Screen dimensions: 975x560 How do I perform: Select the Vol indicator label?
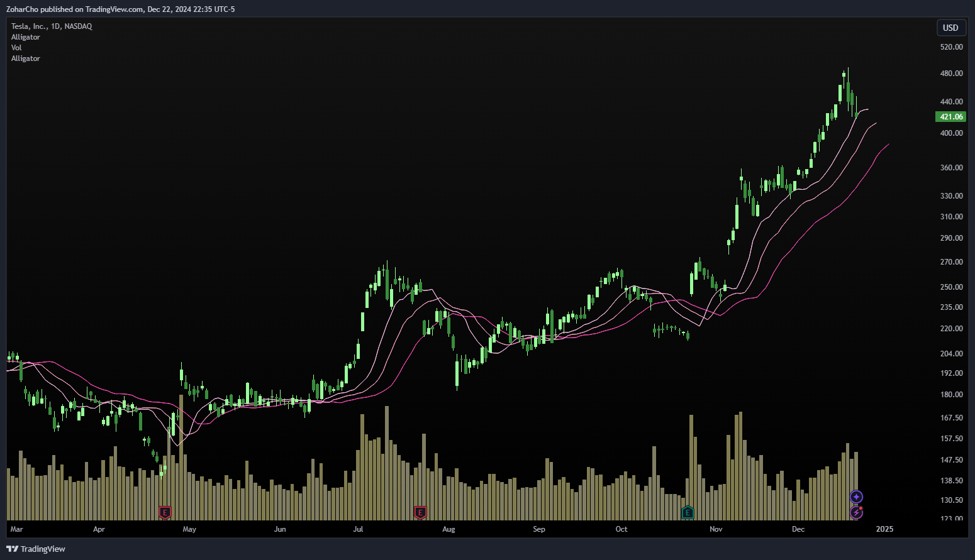coord(16,48)
